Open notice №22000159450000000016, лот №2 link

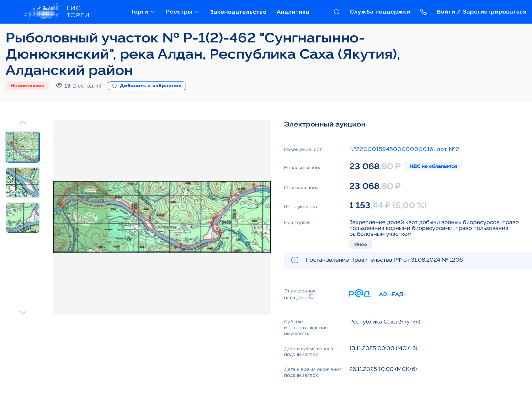(404, 149)
